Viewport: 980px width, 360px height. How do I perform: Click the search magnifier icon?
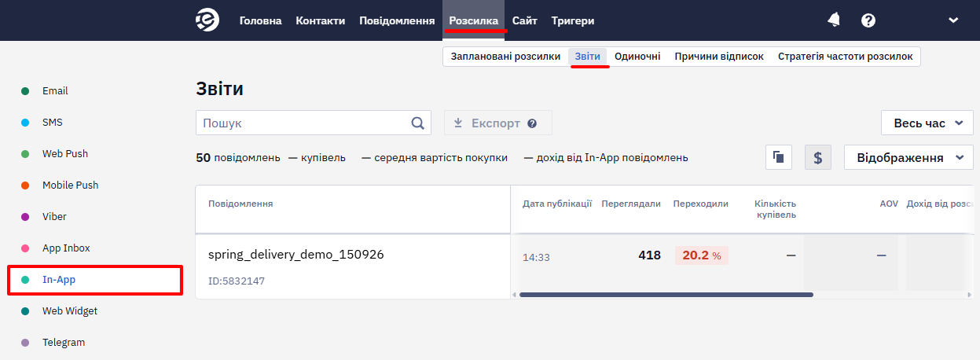(417, 123)
